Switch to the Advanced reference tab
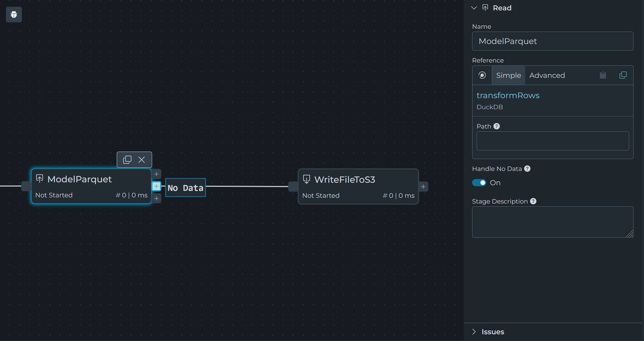This screenshot has height=341, width=644. coord(547,75)
